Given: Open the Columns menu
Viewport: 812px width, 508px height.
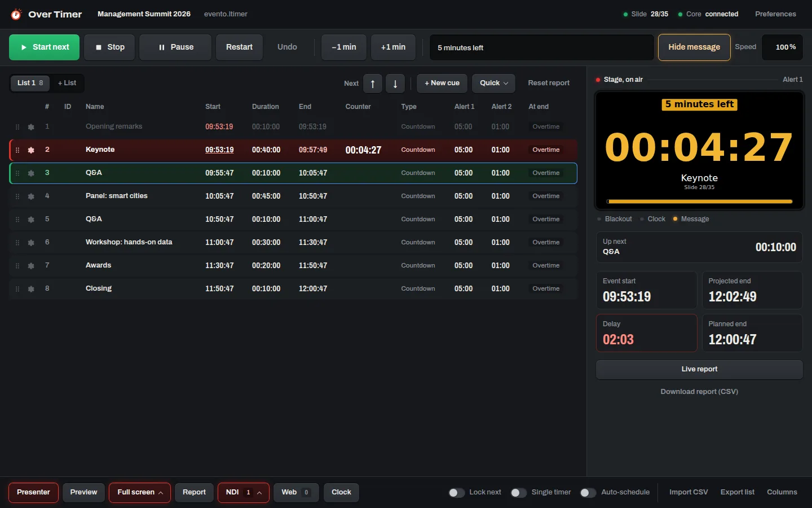Looking at the screenshot, I should 782,493.
